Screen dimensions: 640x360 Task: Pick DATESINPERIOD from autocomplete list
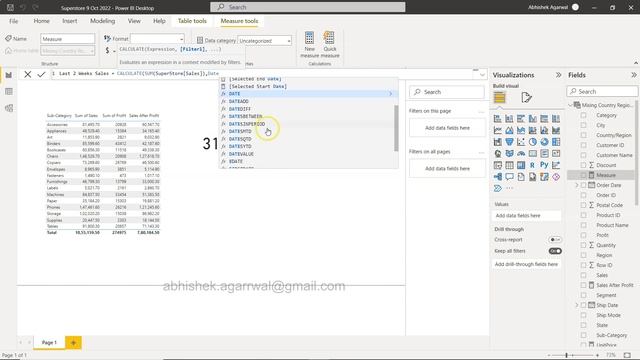pyautogui.click(x=308, y=124)
